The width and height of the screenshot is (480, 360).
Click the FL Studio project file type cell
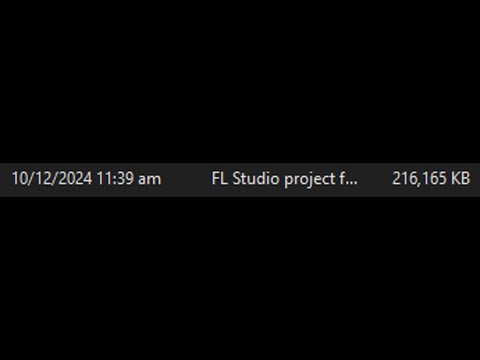(x=285, y=179)
